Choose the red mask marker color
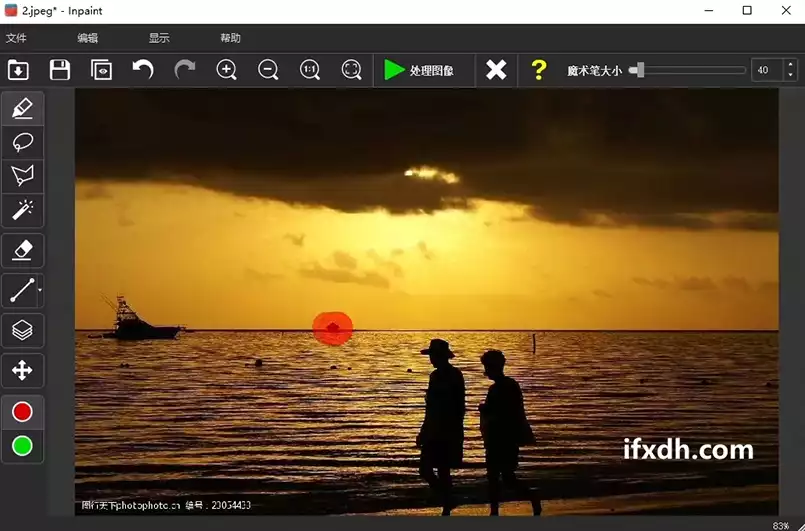Image resolution: width=805 pixels, height=531 pixels. (22, 412)
